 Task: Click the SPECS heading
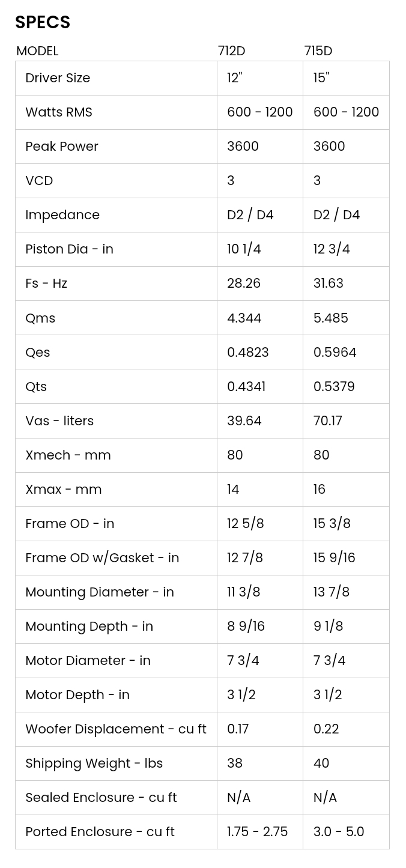(43, 22)
